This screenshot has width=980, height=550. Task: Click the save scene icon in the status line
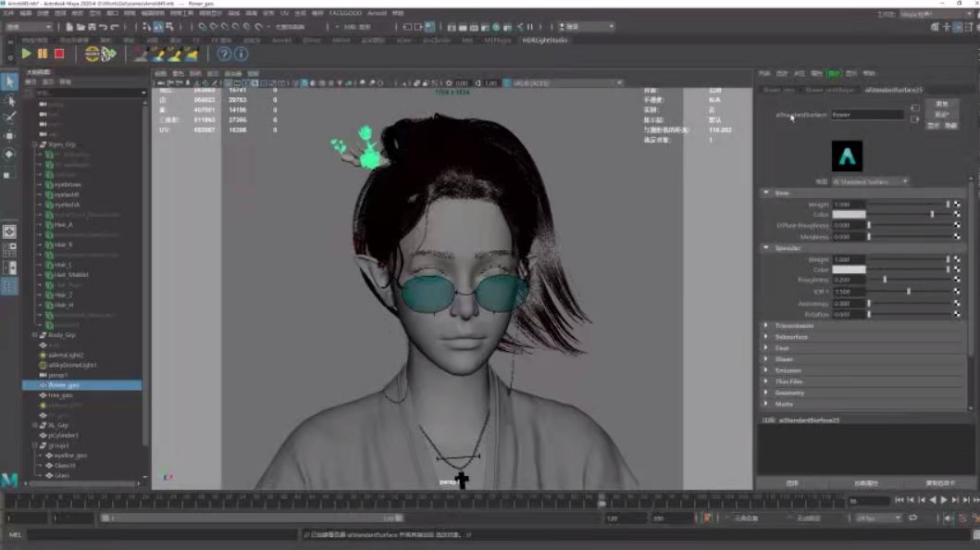pos(92,27)
